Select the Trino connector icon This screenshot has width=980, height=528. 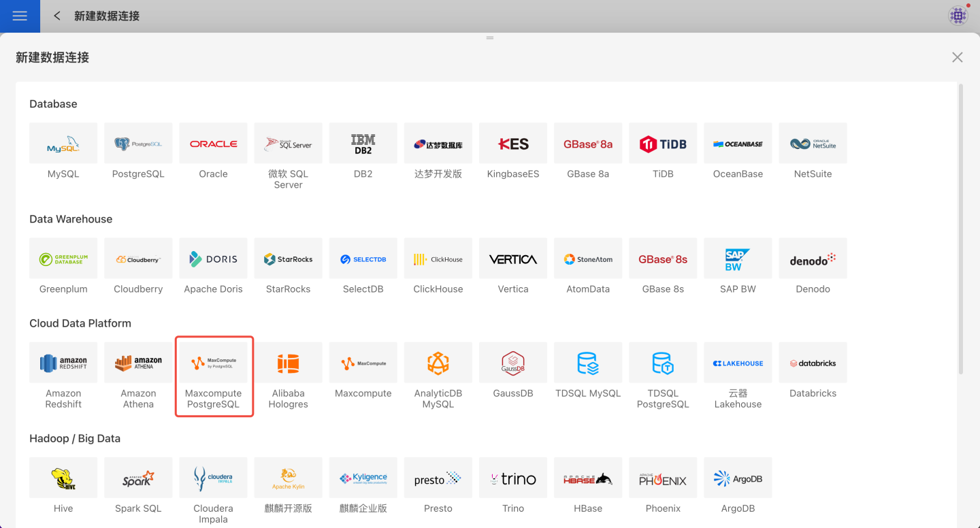click(513, 478)
